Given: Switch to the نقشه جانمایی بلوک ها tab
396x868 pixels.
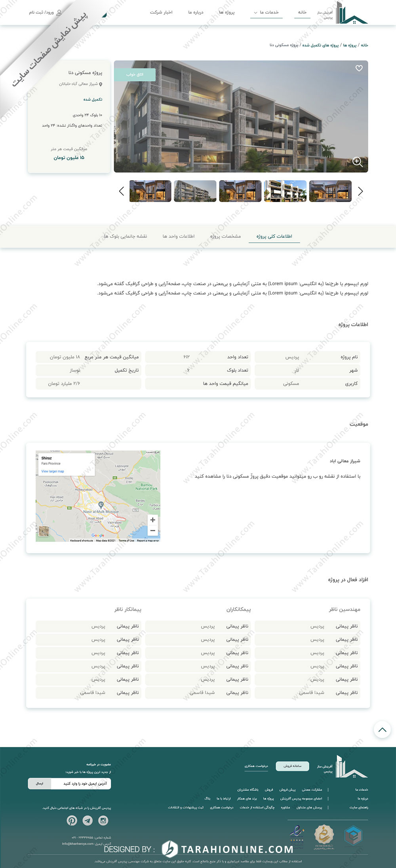Looking at the screenshot, I should pyautogui.click(x=125, y=236).
